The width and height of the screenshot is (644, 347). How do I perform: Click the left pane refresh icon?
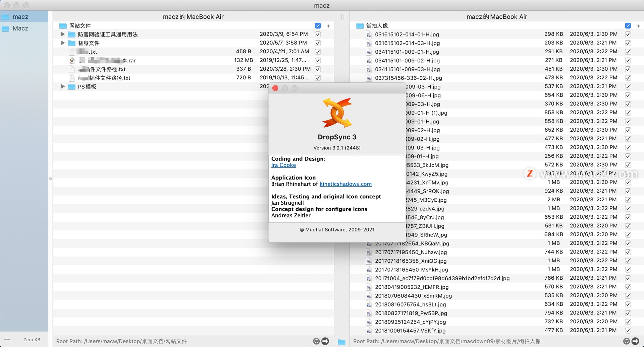coord(316,341)
